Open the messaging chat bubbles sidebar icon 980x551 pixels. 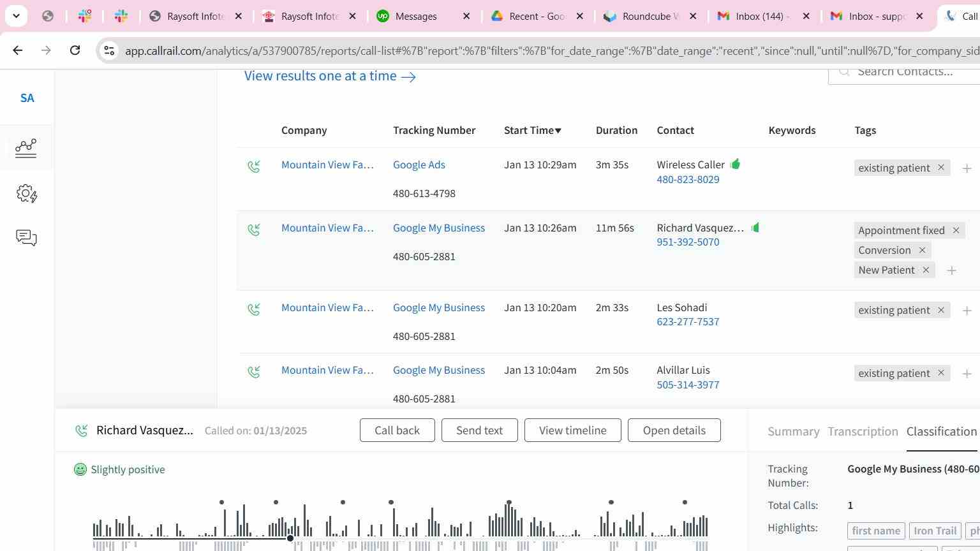click(x=26, y=238)
